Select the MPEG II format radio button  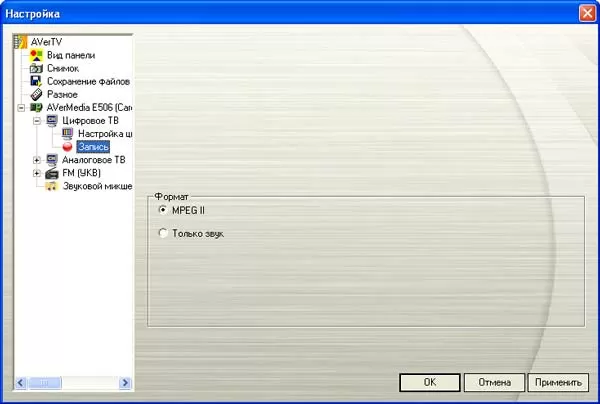click(x=164, y=210)
